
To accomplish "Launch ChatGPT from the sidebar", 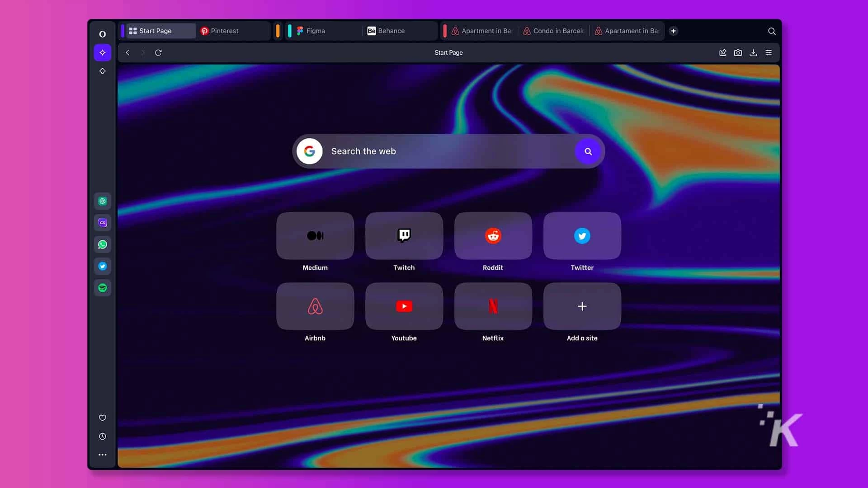I will click(103, 201).
